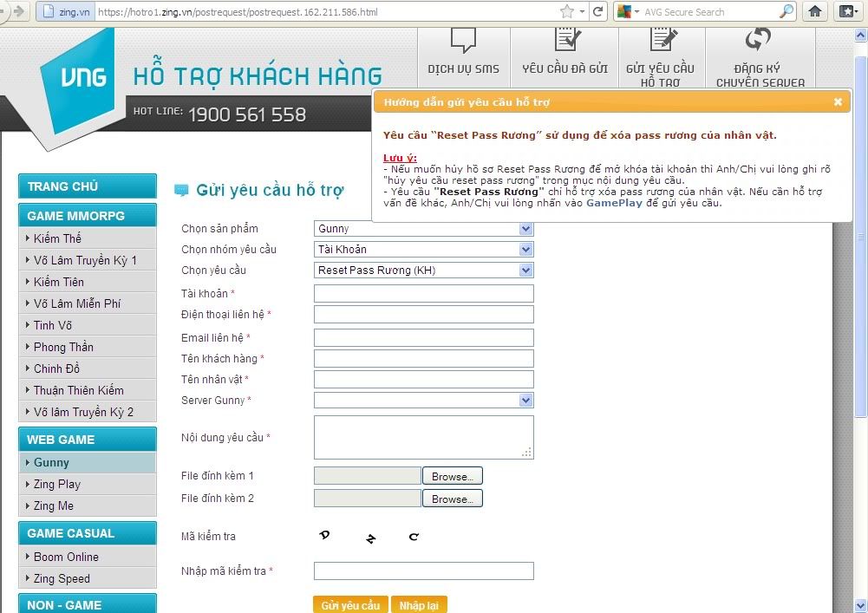868x613 pixels.
Task: Click the Tài khoản input field
Action: (423, 293)
